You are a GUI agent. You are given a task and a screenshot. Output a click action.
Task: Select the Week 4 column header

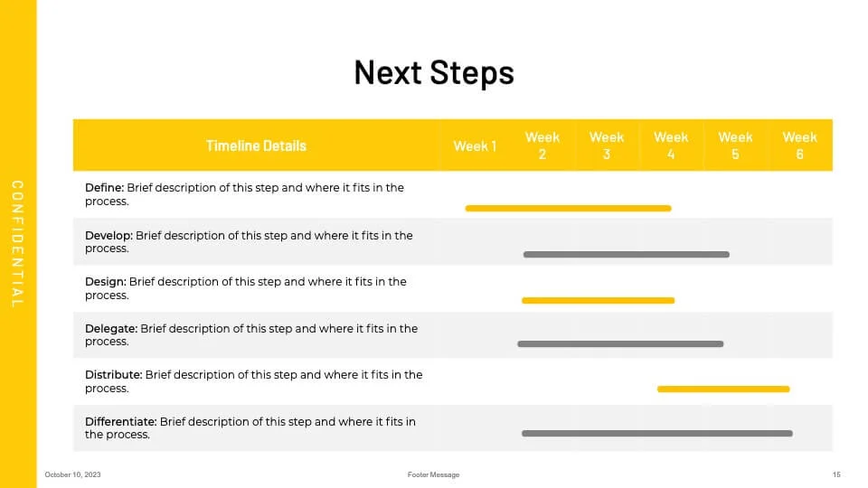click(671, 145)
